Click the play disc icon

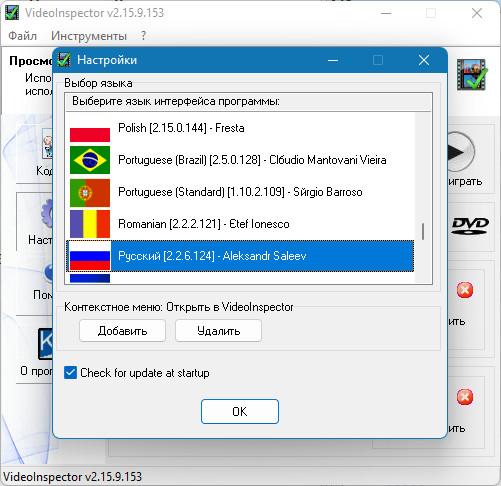pyautogui.click(x=462, y=152)
